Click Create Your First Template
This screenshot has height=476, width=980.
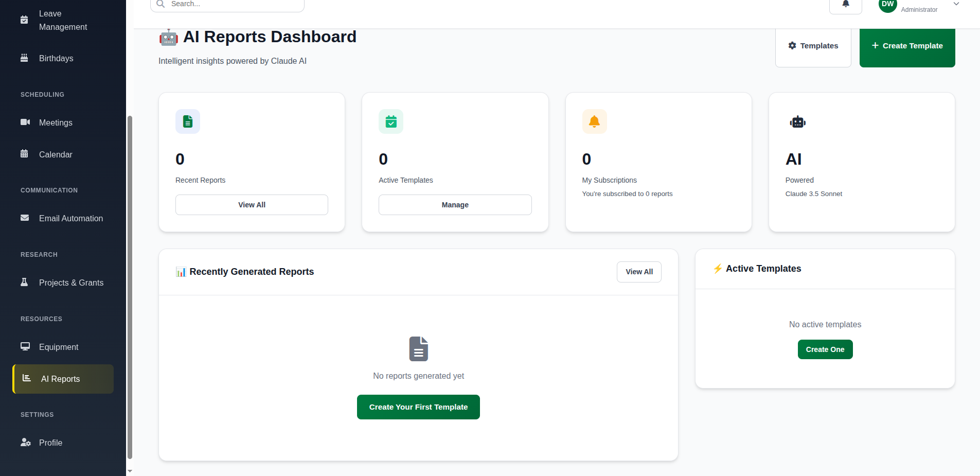[x=418, y=407]
